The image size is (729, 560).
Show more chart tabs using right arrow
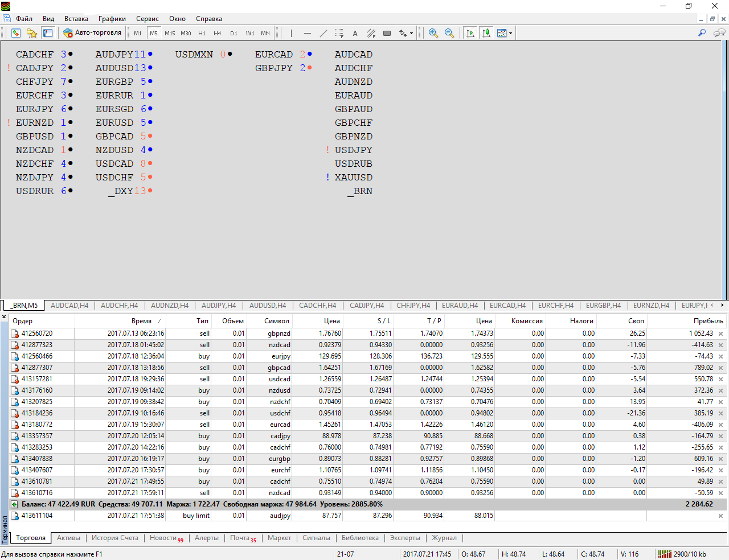722,305
